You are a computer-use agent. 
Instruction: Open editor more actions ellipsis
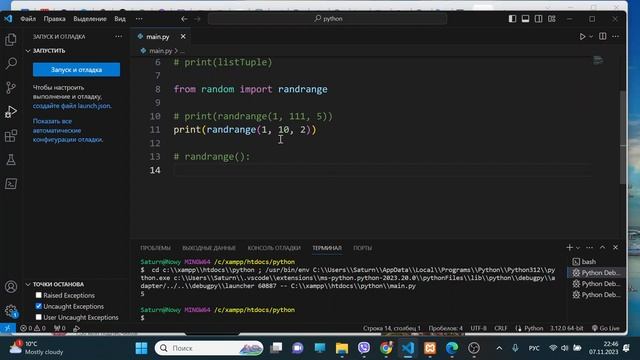(x=616, y=36)
